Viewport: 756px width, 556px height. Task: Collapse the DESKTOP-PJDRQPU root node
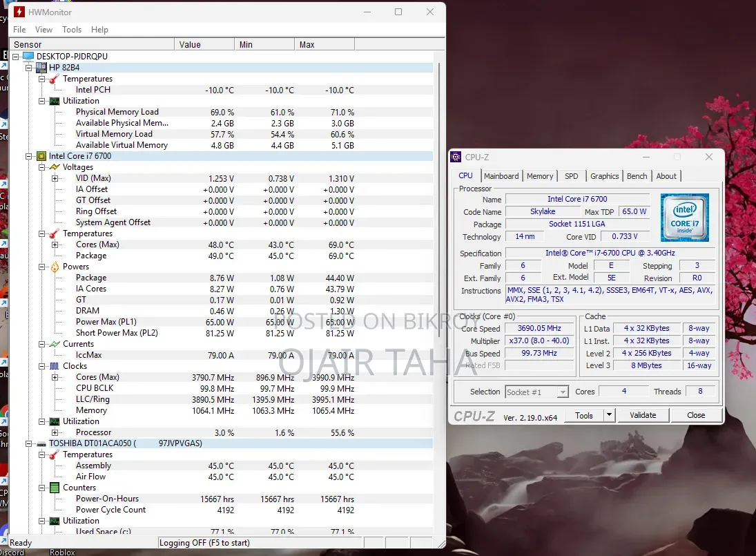(16, 57)
